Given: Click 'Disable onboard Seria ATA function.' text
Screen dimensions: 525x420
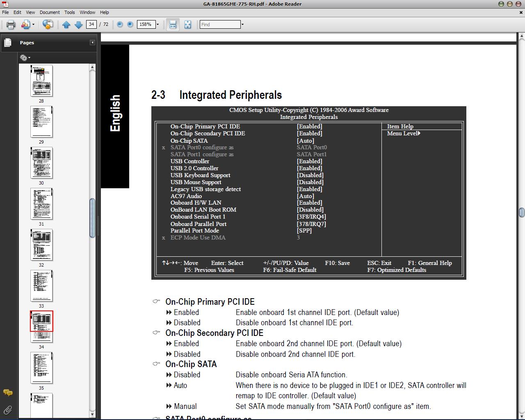Looking at the screenshot, I should coord(291,374).
